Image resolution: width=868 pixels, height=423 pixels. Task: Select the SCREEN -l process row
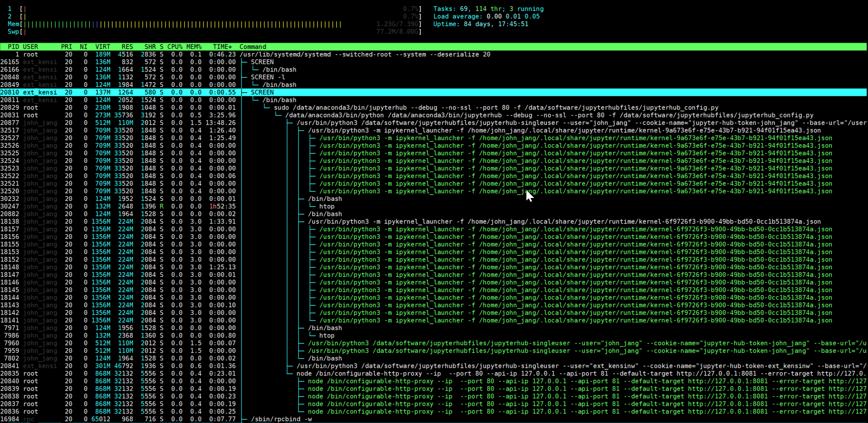[268, 77]
